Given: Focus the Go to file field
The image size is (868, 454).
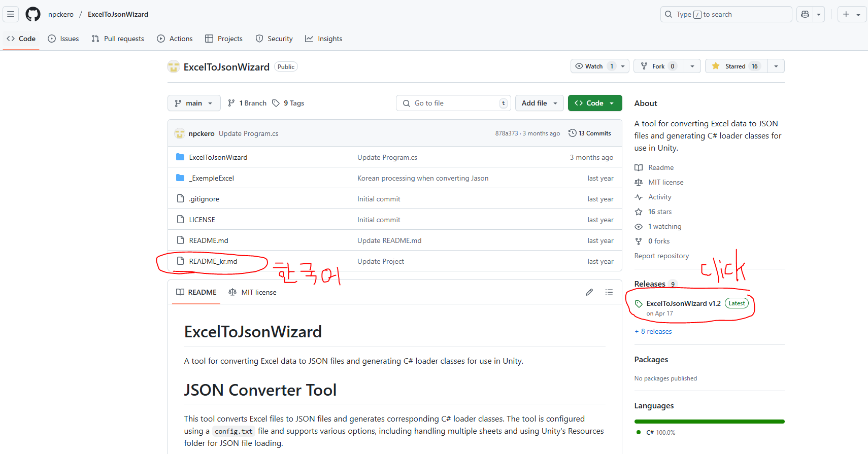Looking at the screenshot, I should pyautogui.click(x=453, y=103).
